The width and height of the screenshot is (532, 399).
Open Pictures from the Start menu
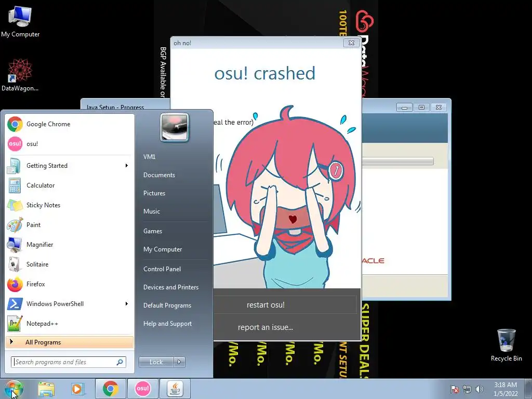pos(154,193)
